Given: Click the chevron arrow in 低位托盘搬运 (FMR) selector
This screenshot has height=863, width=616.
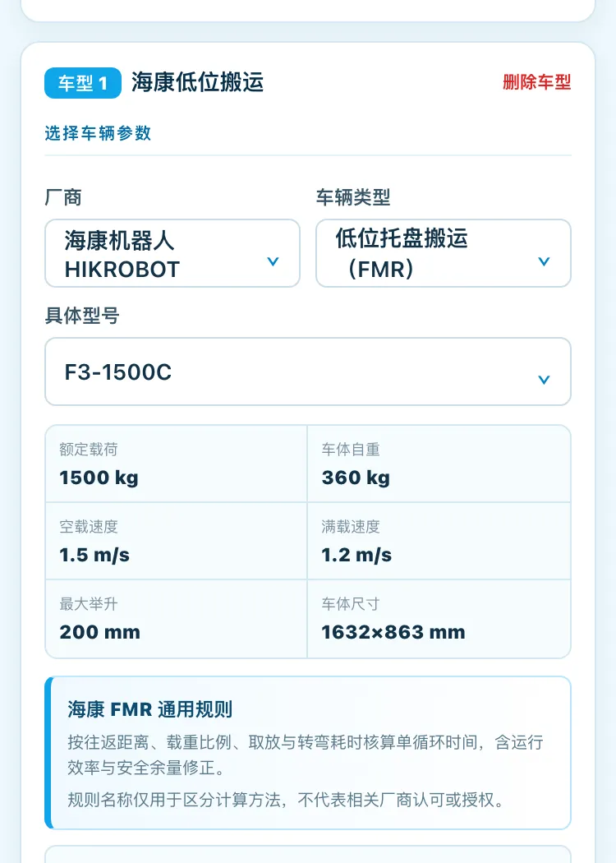Looking at the screenshot, I should (x=544, y=261).
